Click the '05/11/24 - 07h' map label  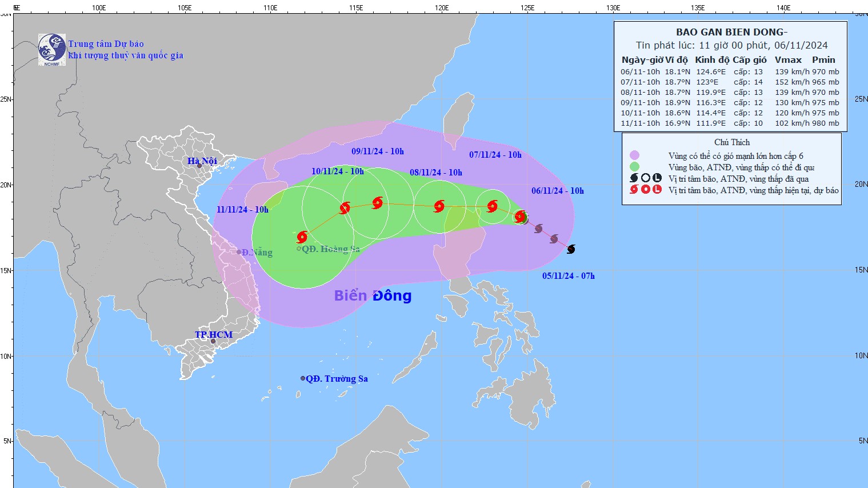569,276
